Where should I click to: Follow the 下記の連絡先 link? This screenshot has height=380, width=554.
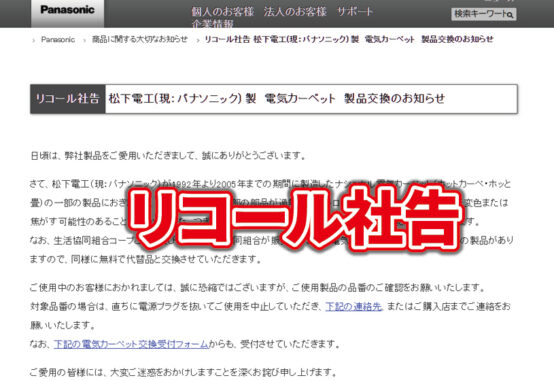coord(353,307)
